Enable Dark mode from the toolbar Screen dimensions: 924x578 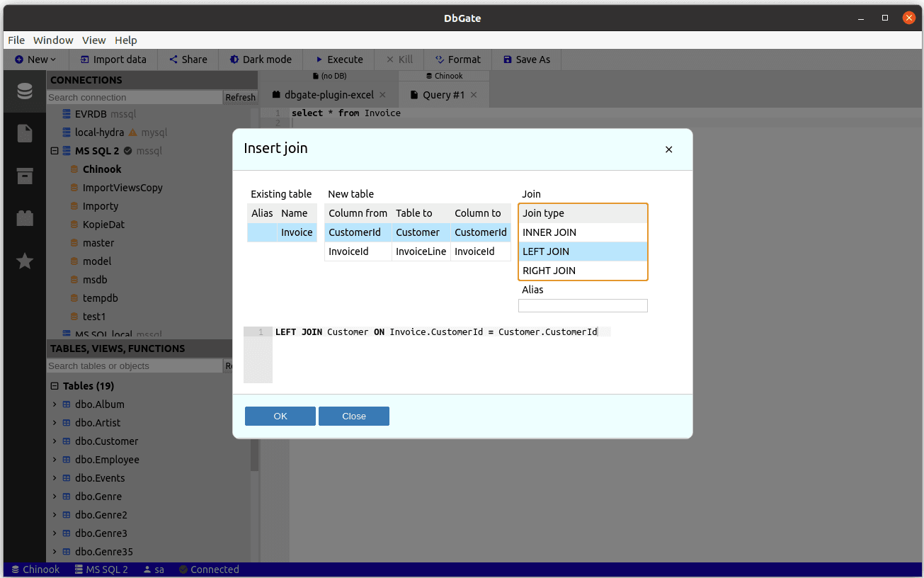tap(260, 59)
